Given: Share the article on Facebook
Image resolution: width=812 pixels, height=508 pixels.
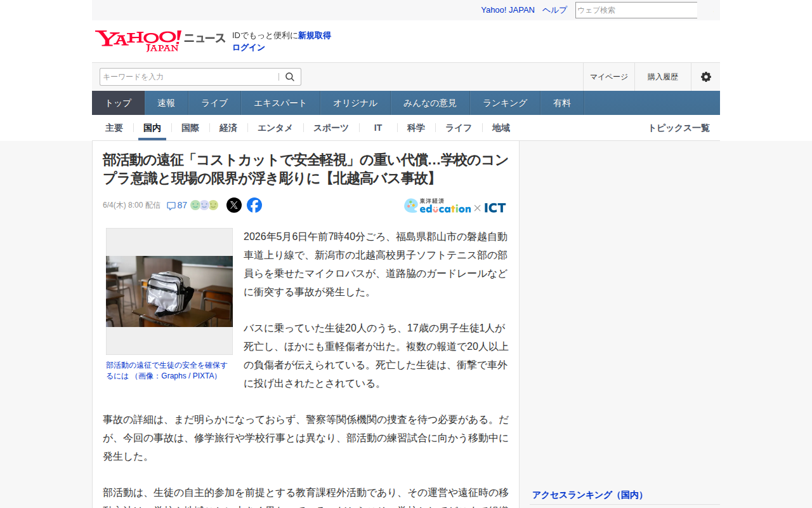Looking at the screenshot, I should [254, 205].
